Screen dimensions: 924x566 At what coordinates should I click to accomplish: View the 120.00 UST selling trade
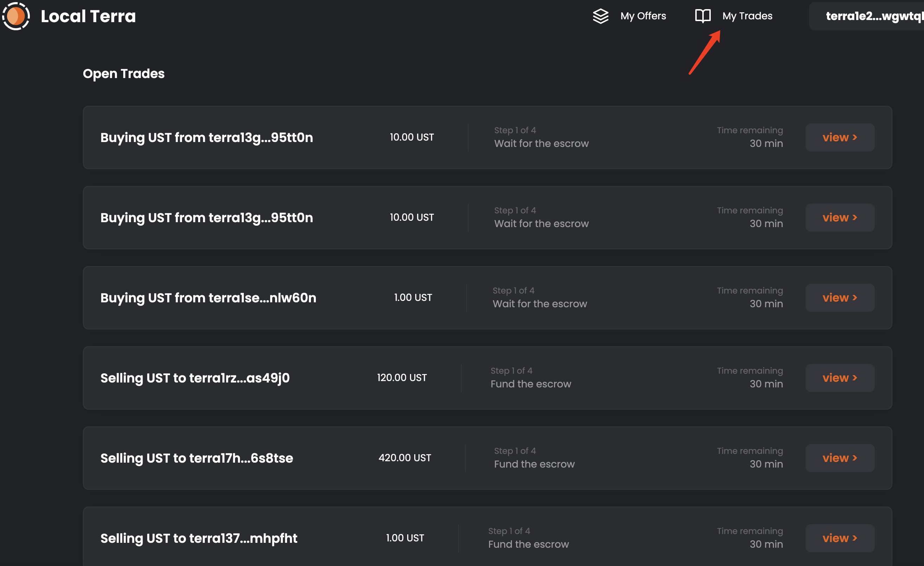(840, 378)
